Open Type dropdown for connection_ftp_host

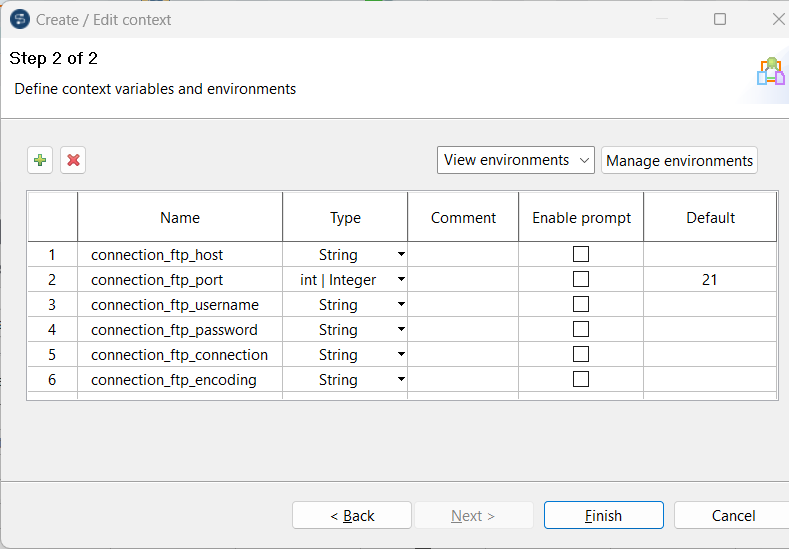click(401, 255)
